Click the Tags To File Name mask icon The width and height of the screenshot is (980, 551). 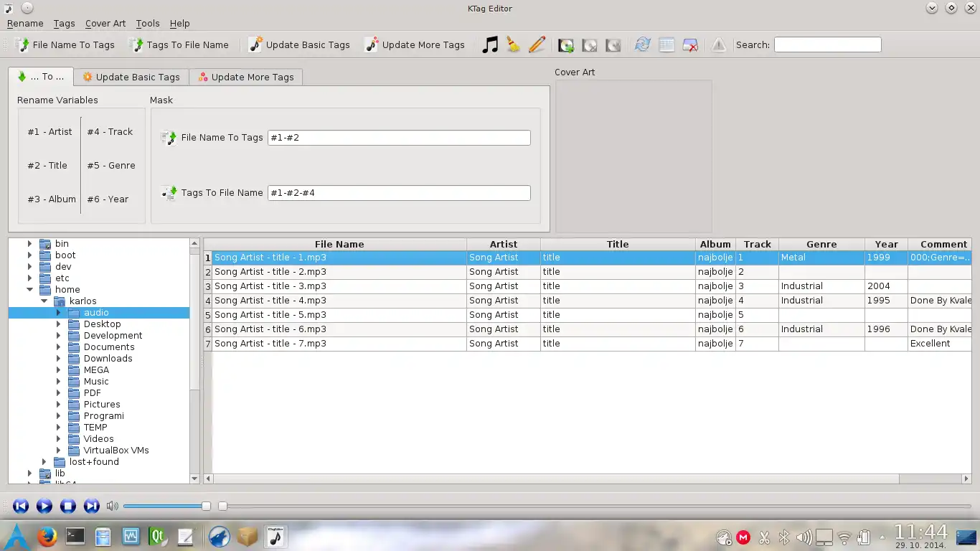coord(169,193)
